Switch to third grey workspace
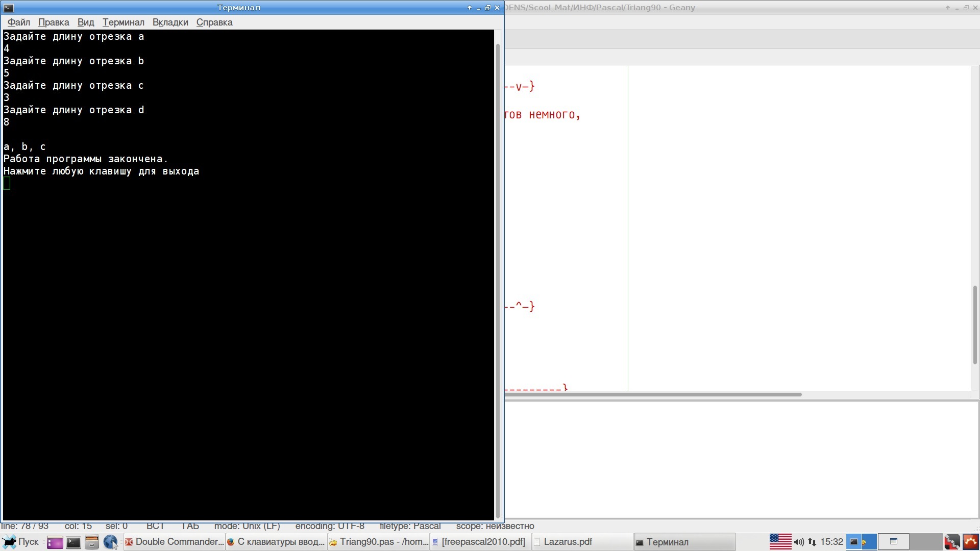 point(926,542)
